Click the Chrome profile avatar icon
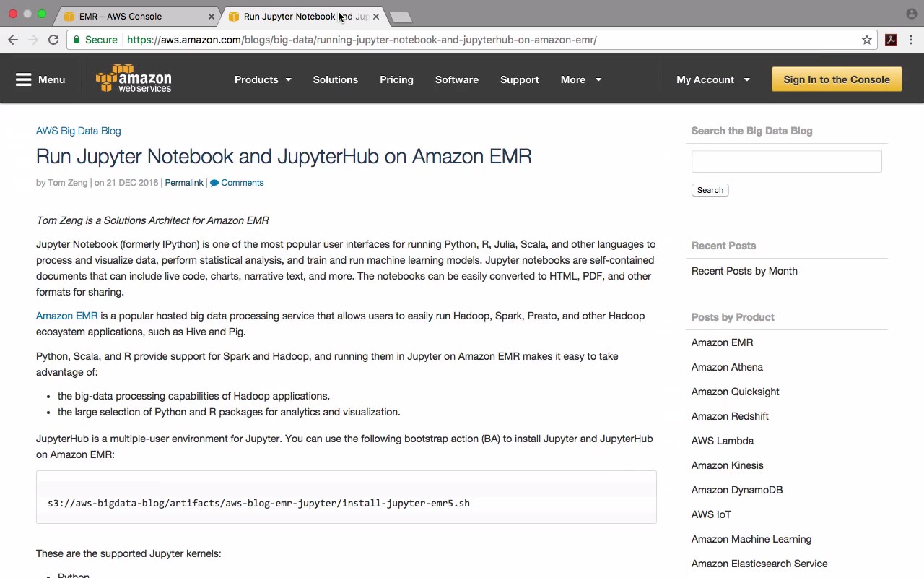 click(911, 14)
